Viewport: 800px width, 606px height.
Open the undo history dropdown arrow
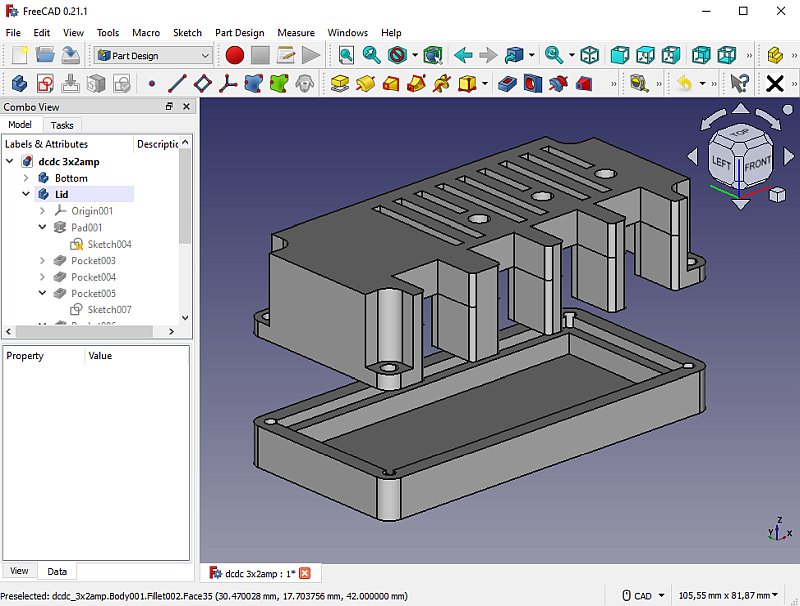(702, 83)
